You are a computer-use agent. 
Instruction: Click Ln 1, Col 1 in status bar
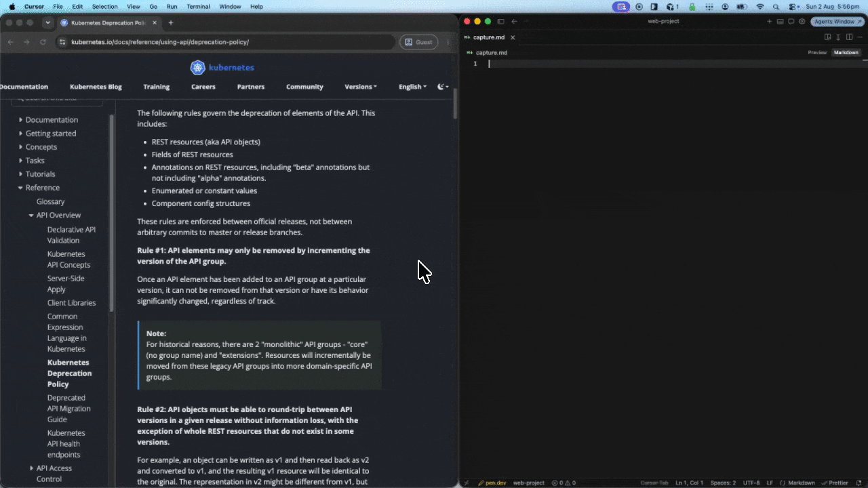pos(689,483)
